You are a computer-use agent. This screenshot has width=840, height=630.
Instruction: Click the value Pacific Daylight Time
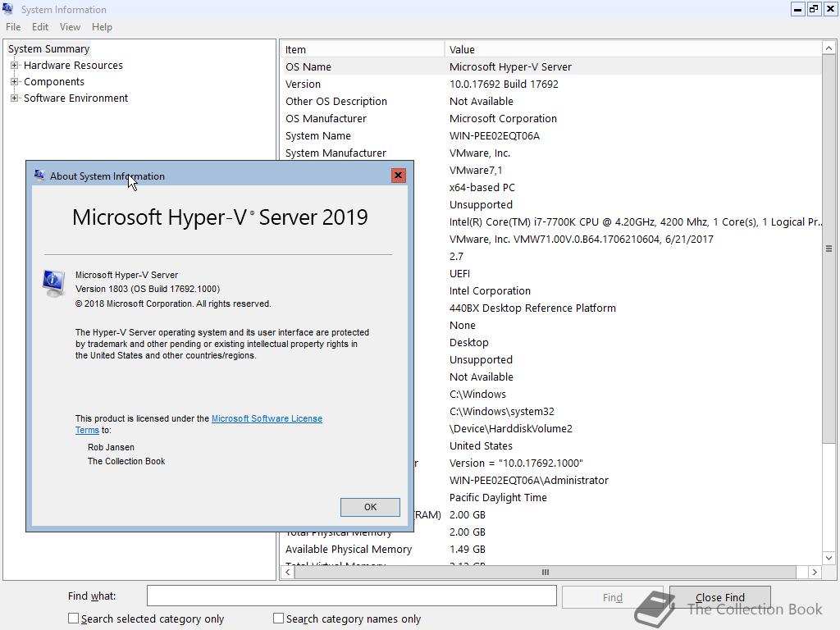click(498, 498)
